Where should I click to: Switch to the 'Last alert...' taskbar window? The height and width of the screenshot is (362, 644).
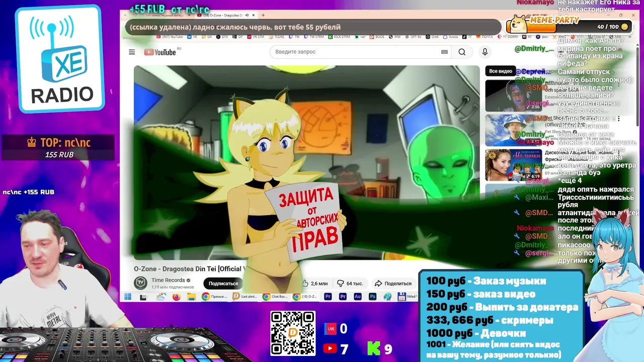[245, 297]
